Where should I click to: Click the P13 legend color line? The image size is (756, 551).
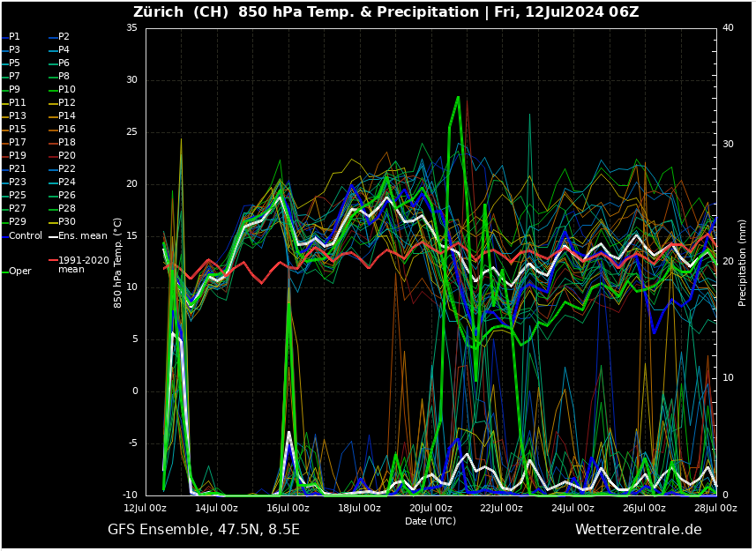(4, 116)
